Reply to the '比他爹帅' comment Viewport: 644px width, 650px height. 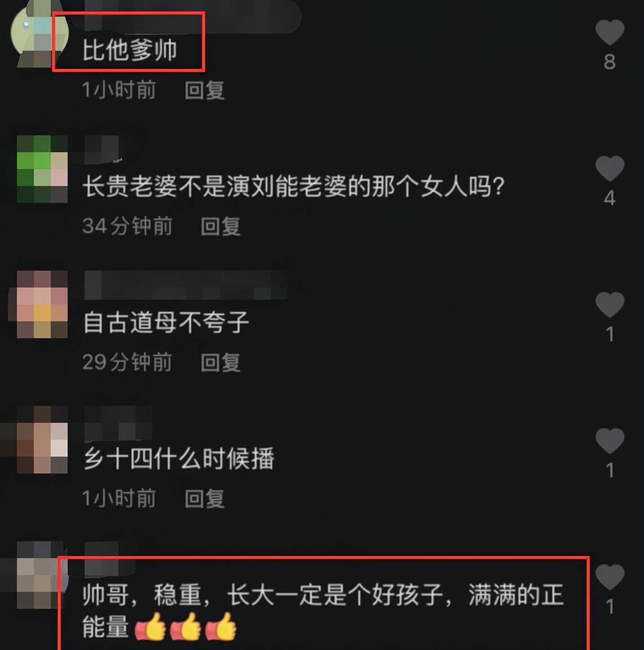[x=205, y=90]
